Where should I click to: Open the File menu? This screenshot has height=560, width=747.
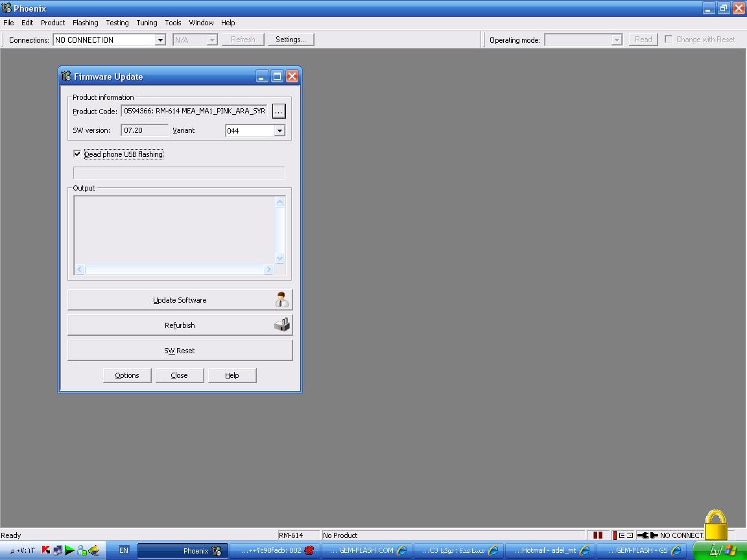(x=8, y=23)
